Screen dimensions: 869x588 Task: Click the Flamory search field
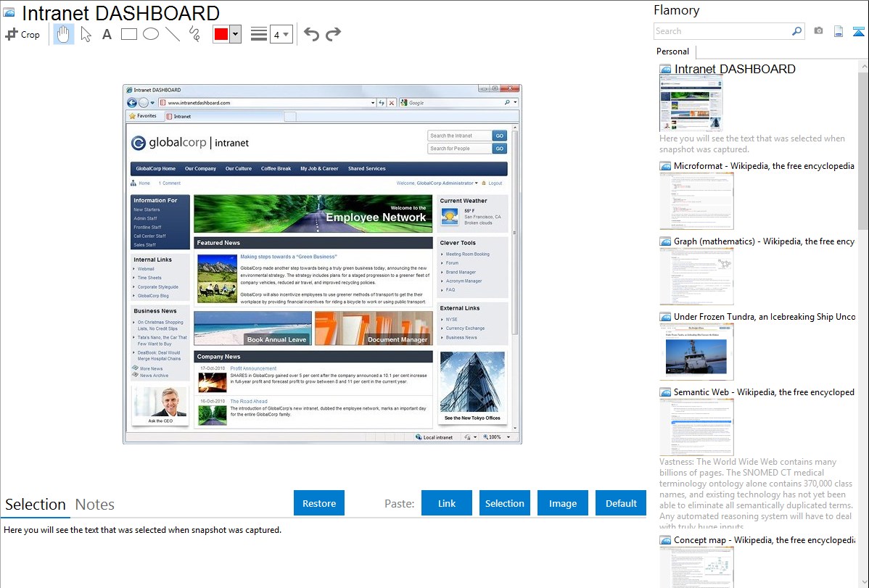pyautogui.click(x=722, y=31)
